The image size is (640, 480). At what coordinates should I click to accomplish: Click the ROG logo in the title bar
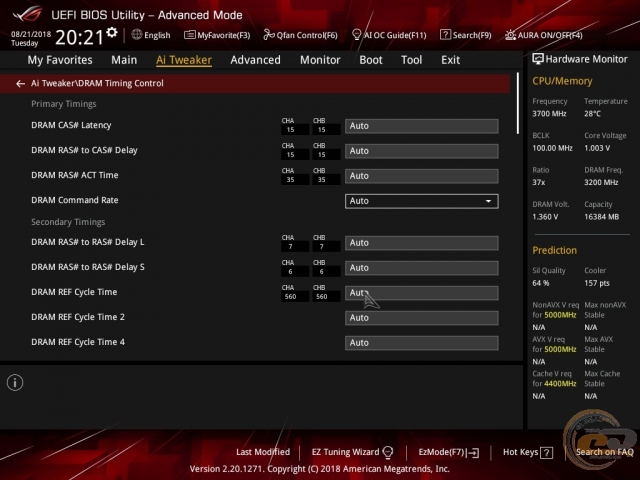27,13
